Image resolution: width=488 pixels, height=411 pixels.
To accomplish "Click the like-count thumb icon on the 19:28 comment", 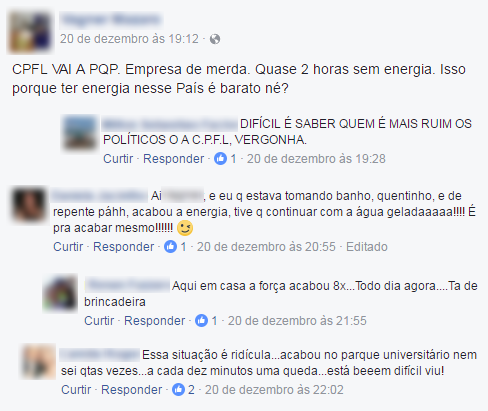I will coord(220,158).
